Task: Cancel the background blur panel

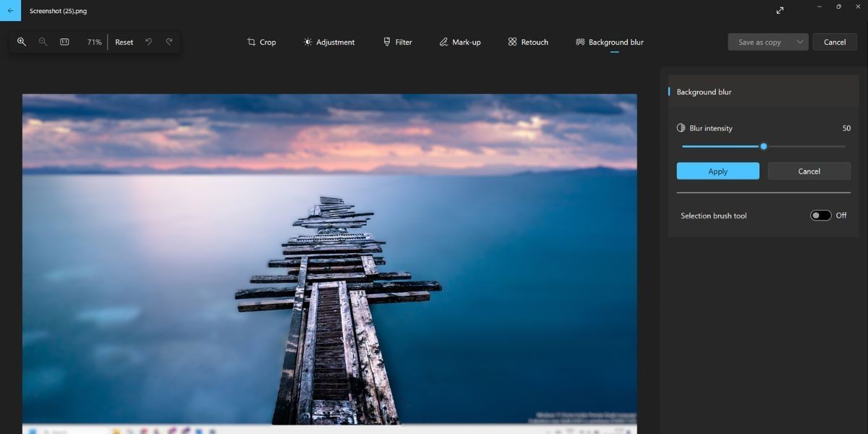Action: [809, 171]
